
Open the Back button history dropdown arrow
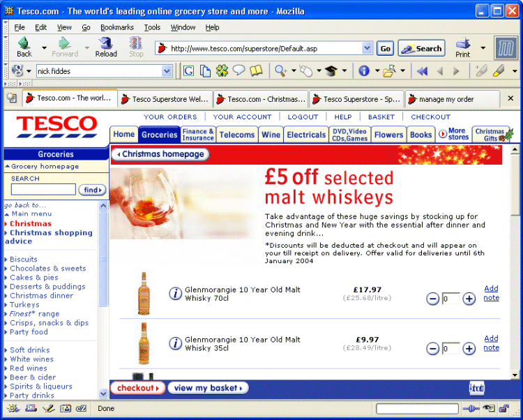44,47
